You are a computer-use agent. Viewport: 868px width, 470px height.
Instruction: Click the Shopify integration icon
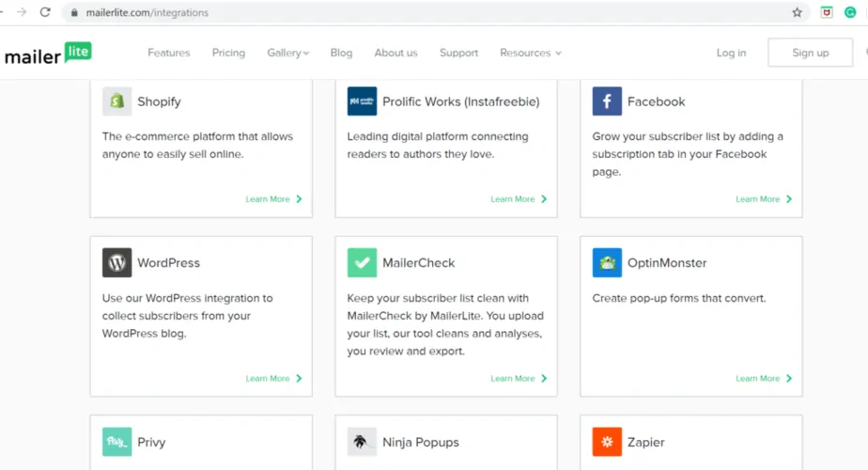pyautogui.click(x=116, y=101)
